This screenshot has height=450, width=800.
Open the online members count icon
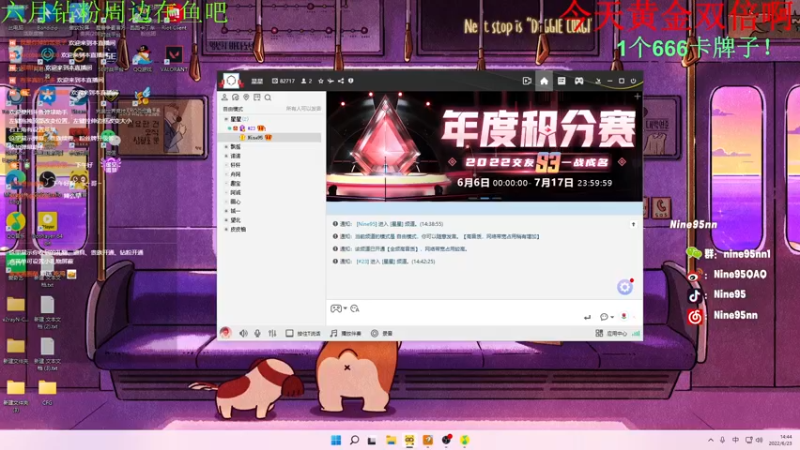pos(307,81)
